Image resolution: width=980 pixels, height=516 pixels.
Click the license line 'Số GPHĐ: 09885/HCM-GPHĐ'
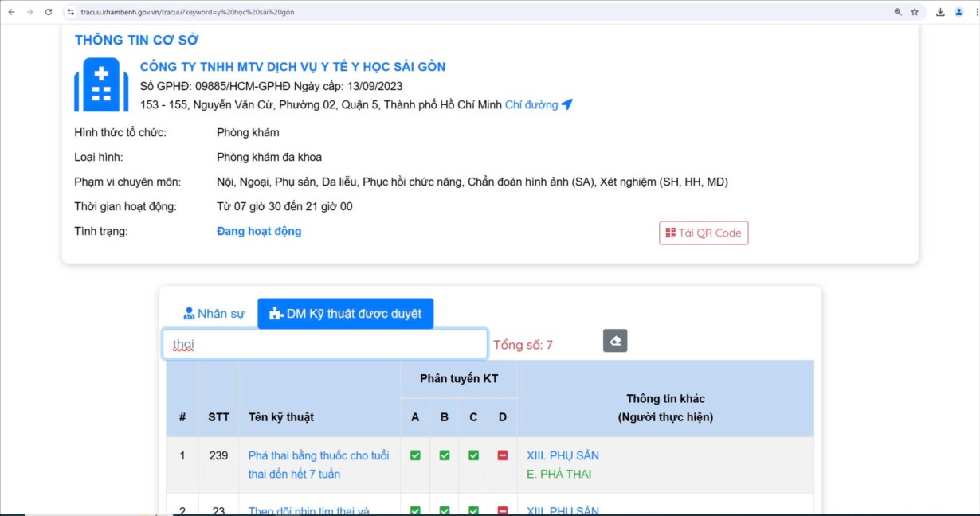pyautogui.click(x=215, y=86)
